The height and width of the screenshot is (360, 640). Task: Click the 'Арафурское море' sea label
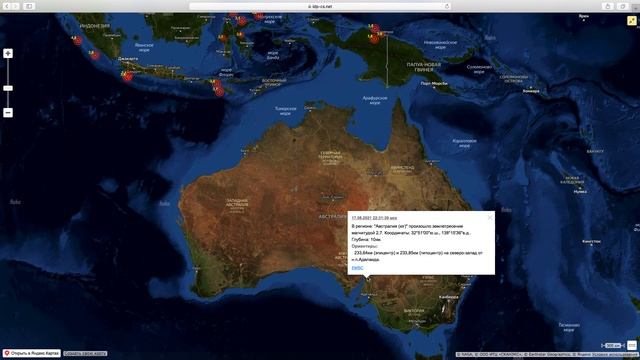coord(375,100)
